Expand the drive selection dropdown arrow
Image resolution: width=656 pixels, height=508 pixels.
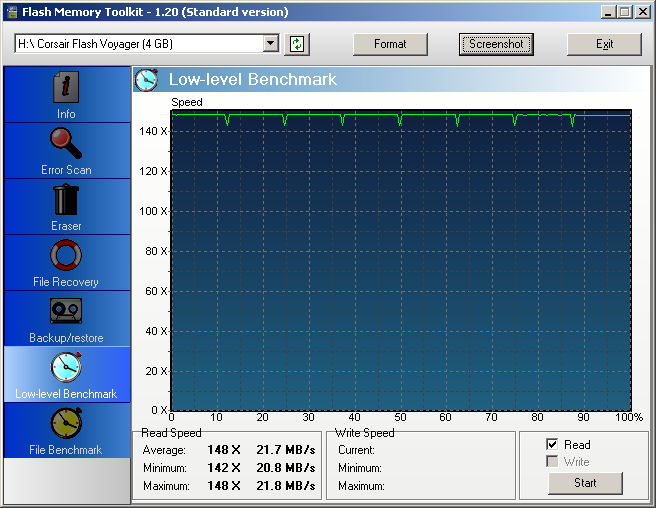pyautogui.click(x=271, y=44)
